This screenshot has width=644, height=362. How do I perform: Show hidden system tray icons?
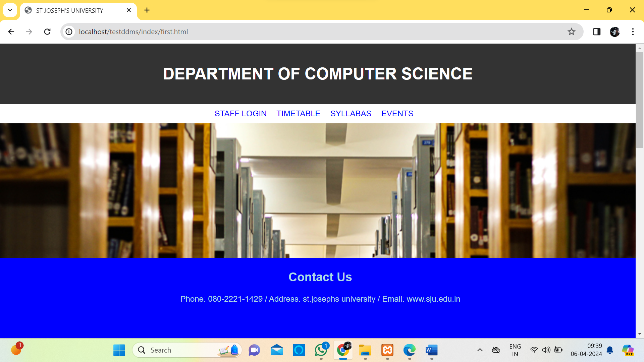coord(480,350)
